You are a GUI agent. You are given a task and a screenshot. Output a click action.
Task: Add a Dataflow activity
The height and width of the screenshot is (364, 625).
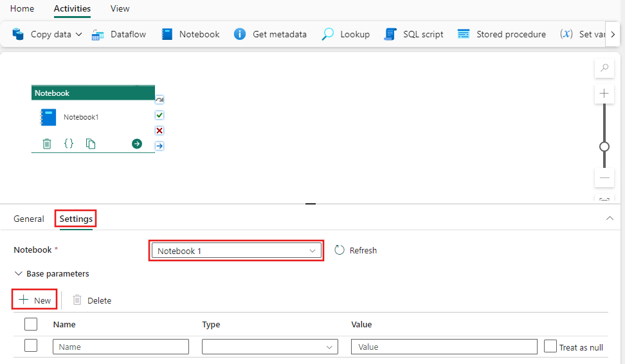pos(119,34)
